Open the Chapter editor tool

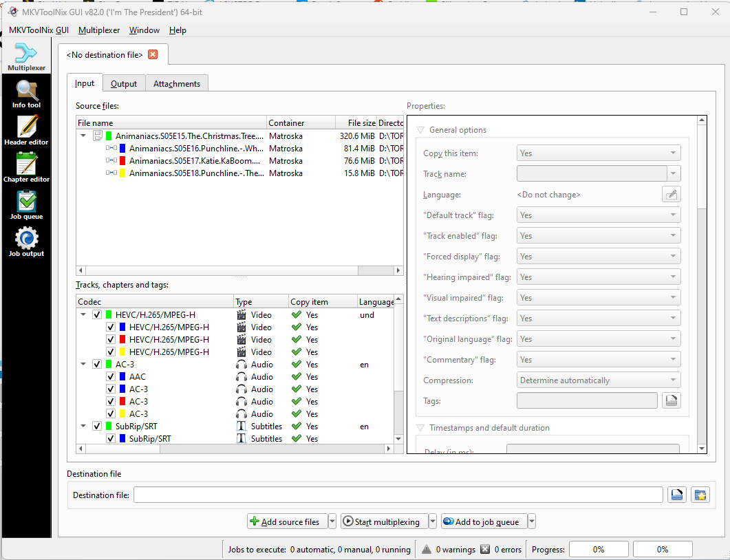26,168
